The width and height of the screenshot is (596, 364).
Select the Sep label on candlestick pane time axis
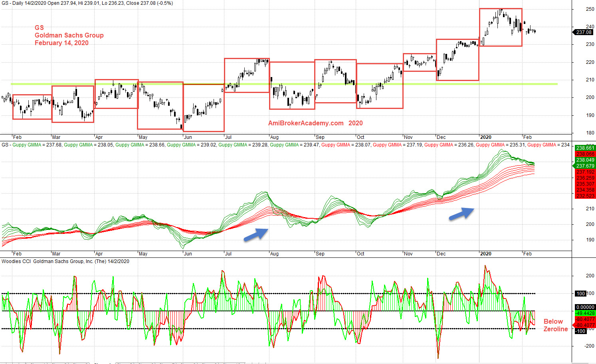click(320, 137)
